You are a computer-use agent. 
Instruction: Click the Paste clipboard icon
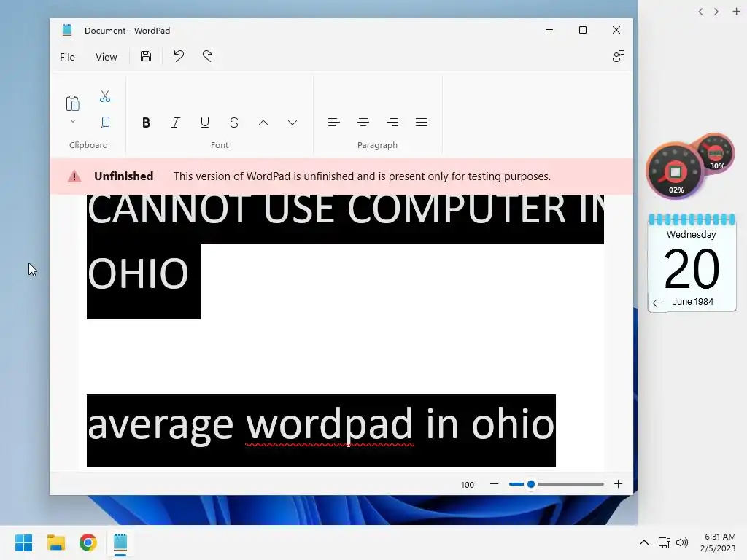[72, 104]
